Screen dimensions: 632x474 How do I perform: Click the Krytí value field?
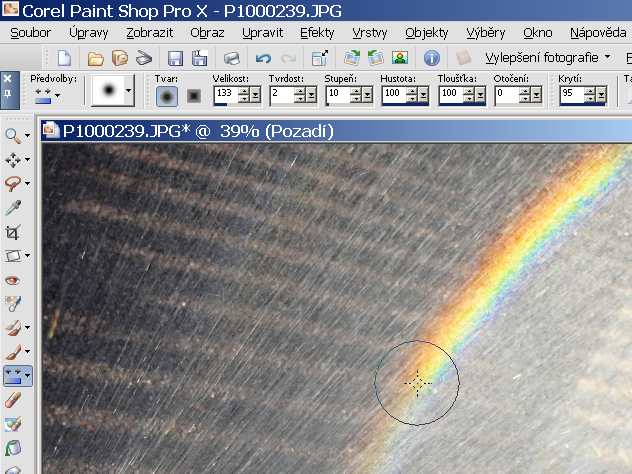[572, 94]
